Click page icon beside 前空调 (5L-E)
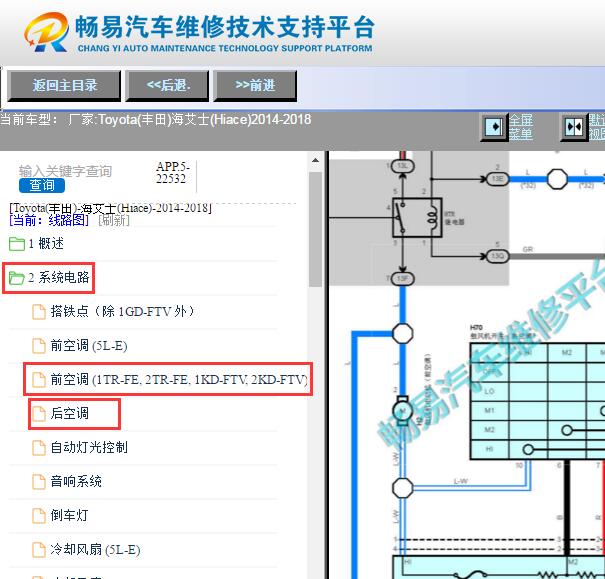 pyautogui.click(x=39, y=346)
